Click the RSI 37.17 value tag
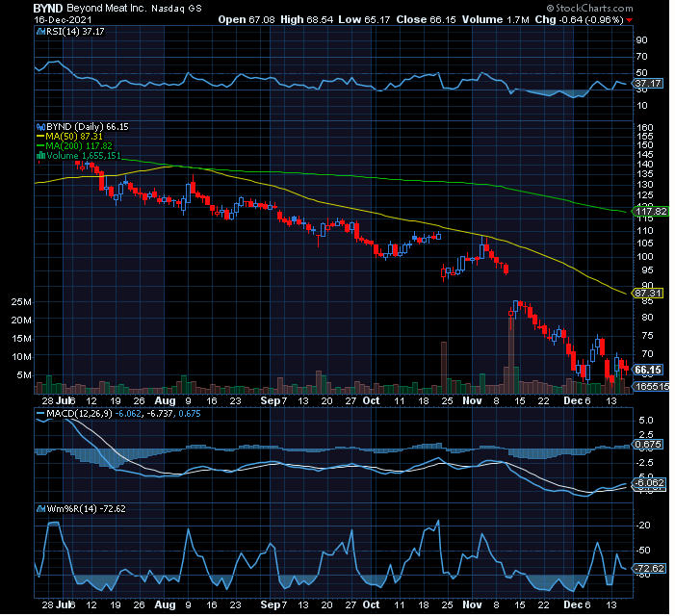The height and width of the screenshot is (616, 675). (x=648, y=84)
